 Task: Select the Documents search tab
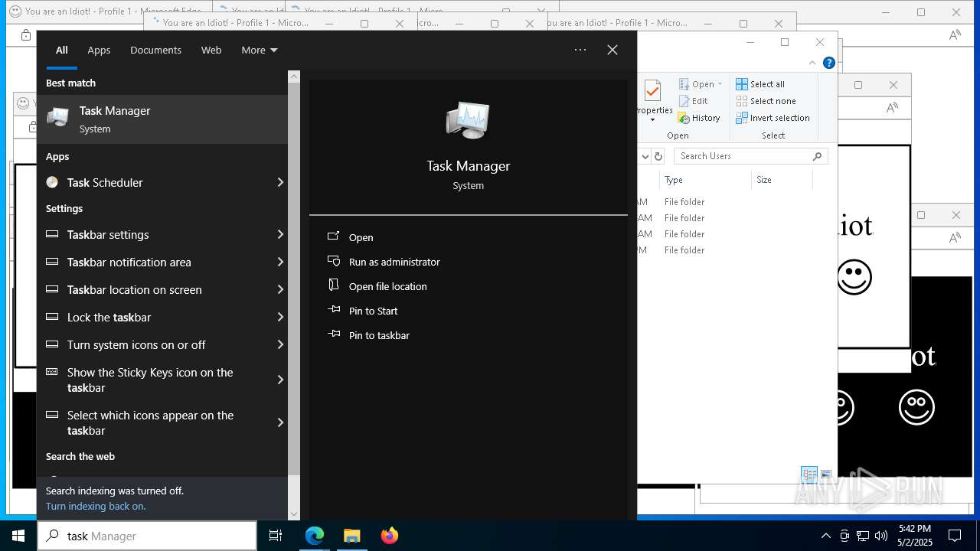tap(155, 50)
